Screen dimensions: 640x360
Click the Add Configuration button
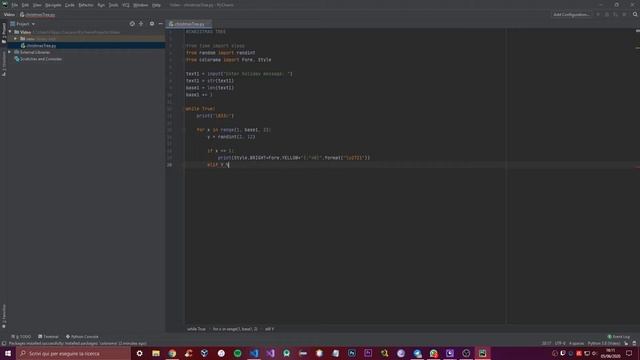click(x=571, y=15)
